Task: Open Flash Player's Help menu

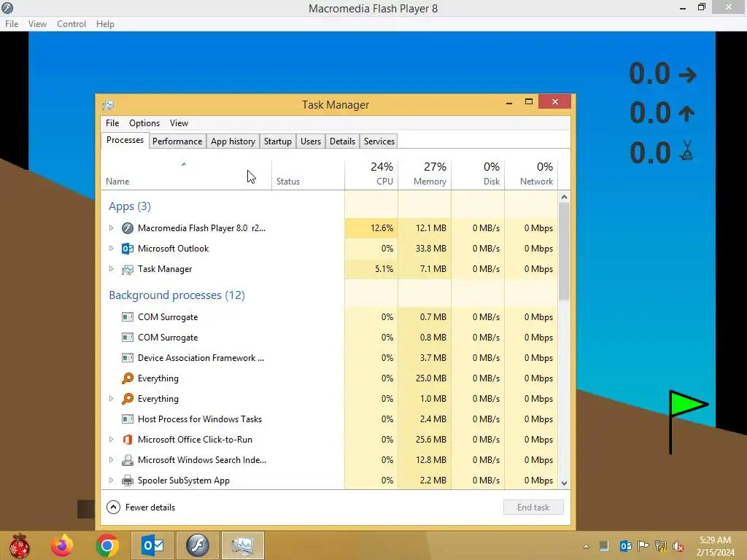Action: tap(105, 24)
